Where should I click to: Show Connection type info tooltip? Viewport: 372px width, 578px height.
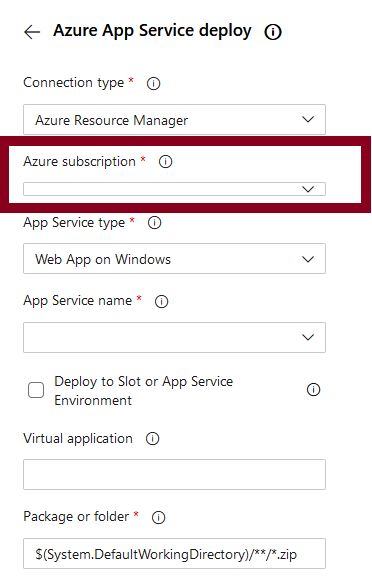tap(153, 83)
